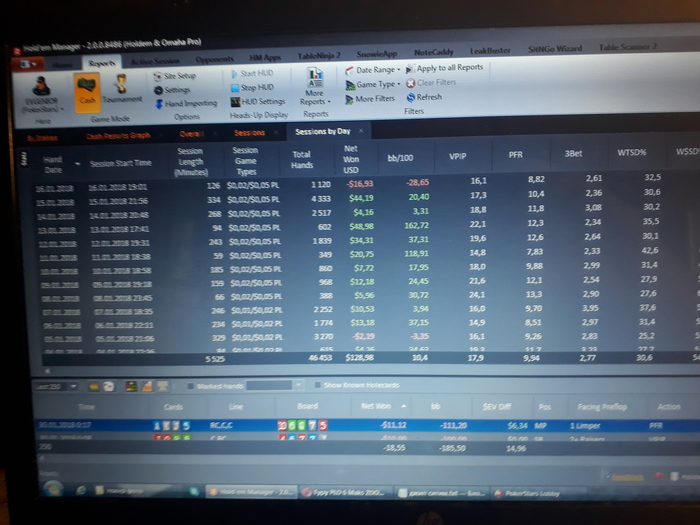Screen dimensions: 700x525
Task: Click the green table icon in hands toolbar
Action: click(x=131, y=386)
